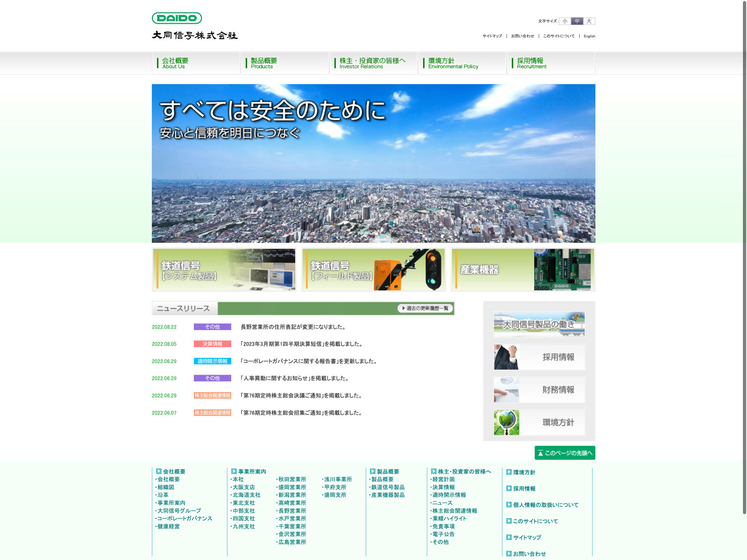Click the 採用情報 sidebar banner
This screenshot has width=747, height=560.
pyautogui.click(x=539, y=357)
